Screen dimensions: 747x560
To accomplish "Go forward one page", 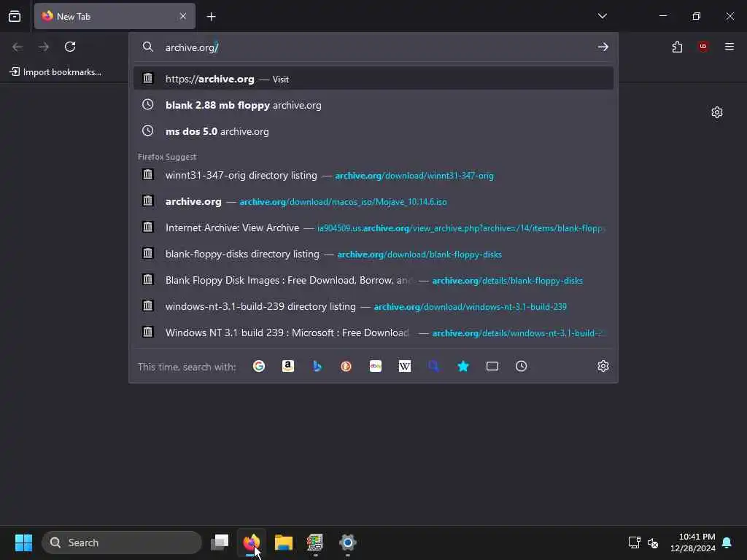I will coord(44,47).
